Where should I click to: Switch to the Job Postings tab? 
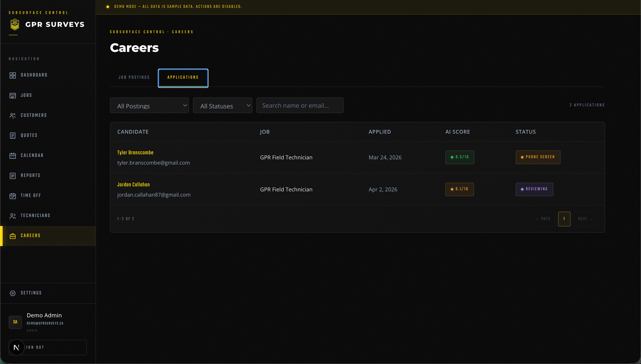134,78
